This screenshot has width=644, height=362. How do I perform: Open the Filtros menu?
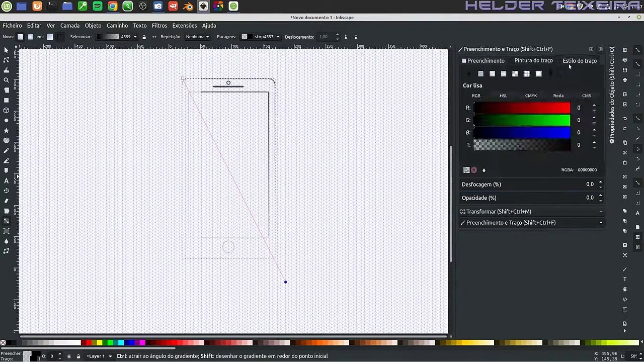point(159,26)
